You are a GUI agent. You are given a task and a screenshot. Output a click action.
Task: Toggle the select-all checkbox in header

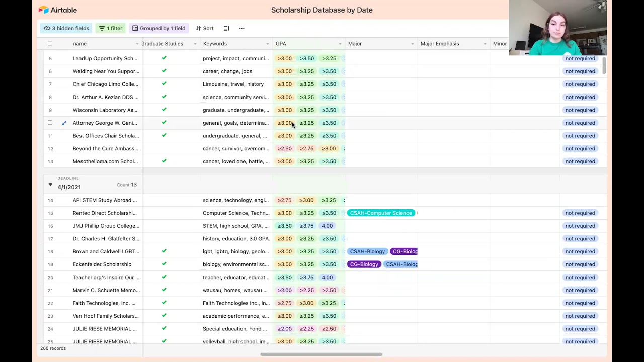click(50, 44)
